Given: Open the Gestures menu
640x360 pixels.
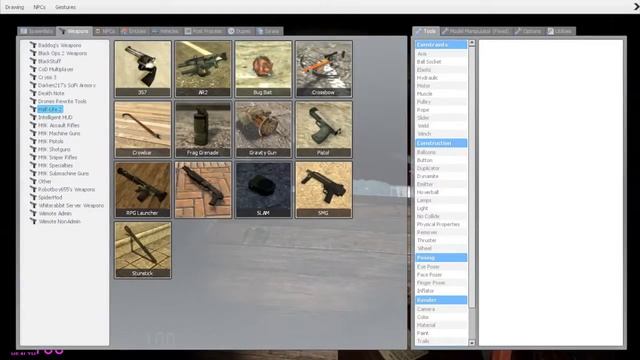Looking at the screenshot, I should (65, 7).
